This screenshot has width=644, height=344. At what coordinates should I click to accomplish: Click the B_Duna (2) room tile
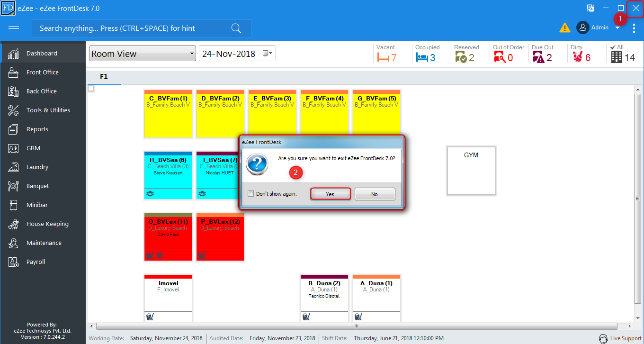tap(324, 298)
